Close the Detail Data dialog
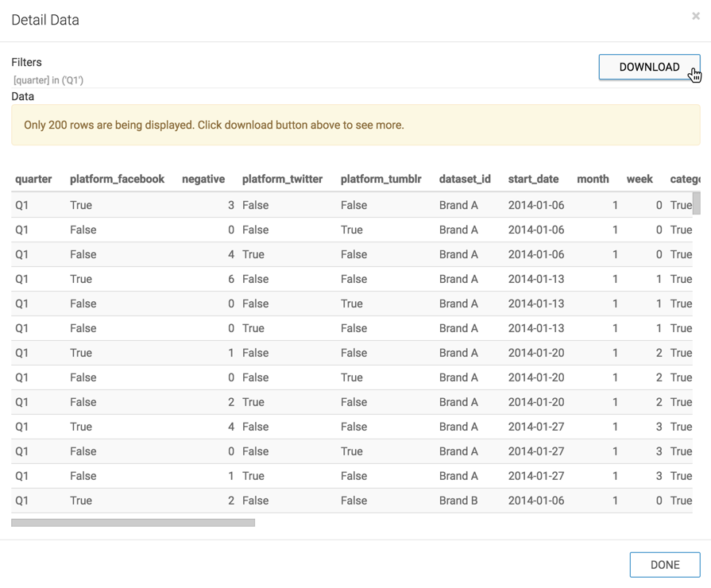Viewport: 711px width, 588px height. pyautogui.click(x=696, y=15)
